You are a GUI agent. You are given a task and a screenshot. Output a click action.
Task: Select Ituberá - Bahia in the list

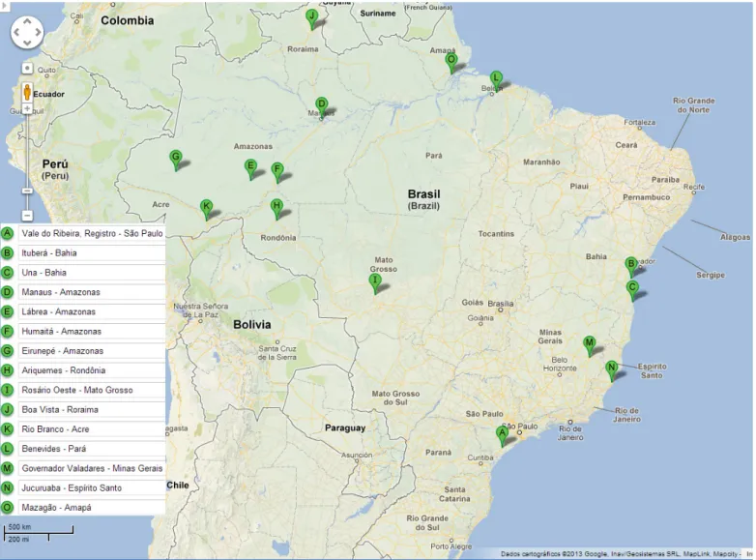coord(92,253)
